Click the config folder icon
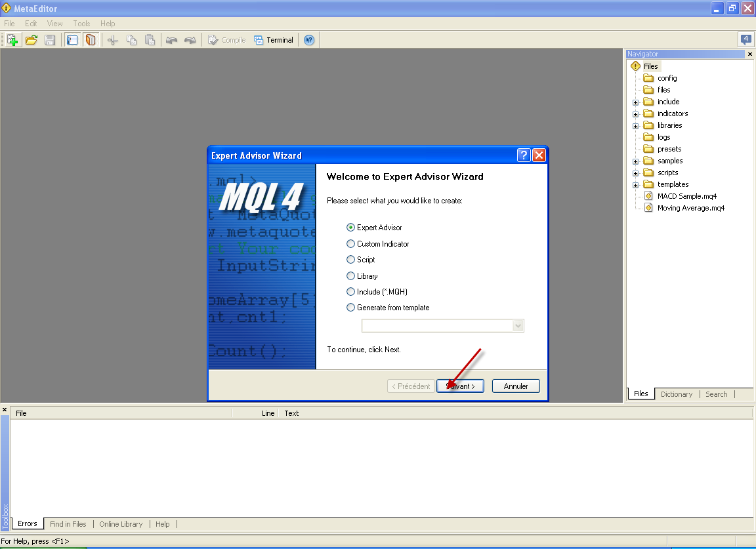The width and height of the screenshot is (756, 549). (x=648, y=78)
